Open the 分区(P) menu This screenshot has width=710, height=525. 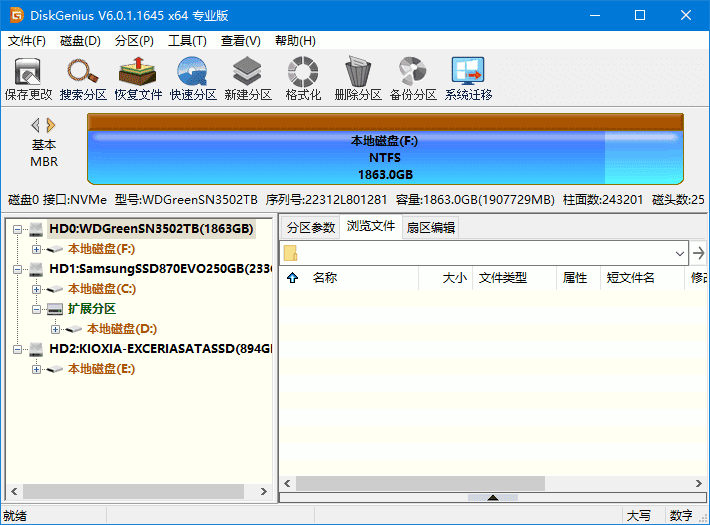134,41
